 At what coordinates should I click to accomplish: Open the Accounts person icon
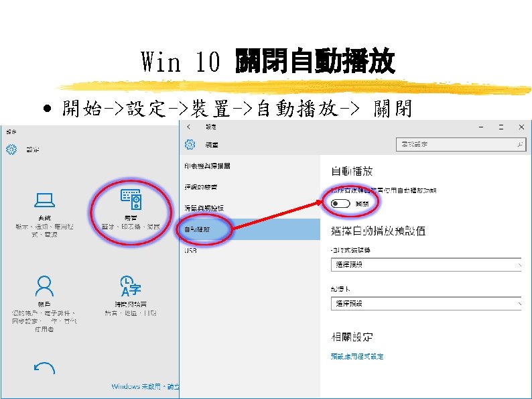44,286
